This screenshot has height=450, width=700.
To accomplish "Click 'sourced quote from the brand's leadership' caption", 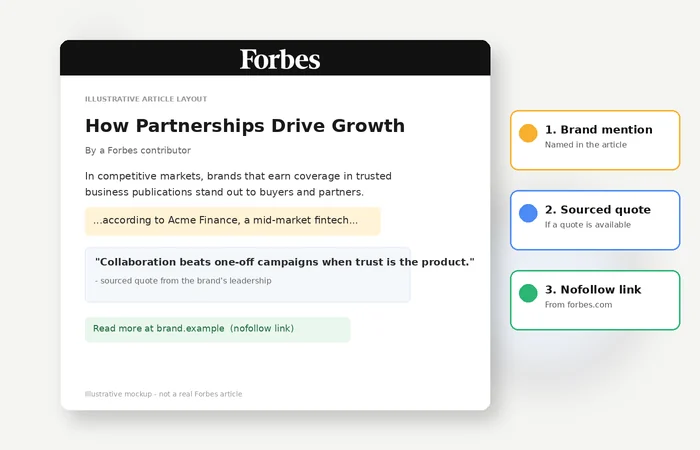I will tap(183, 281).
